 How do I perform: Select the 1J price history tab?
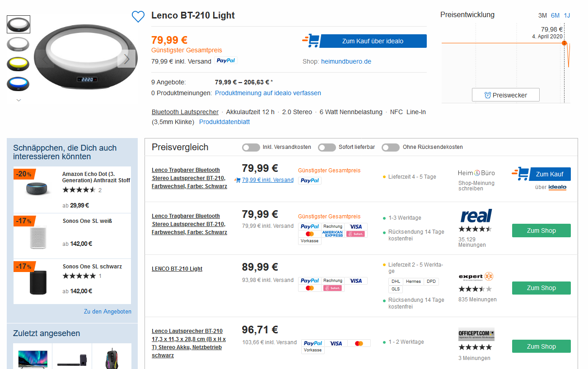[x=567, y=15]
